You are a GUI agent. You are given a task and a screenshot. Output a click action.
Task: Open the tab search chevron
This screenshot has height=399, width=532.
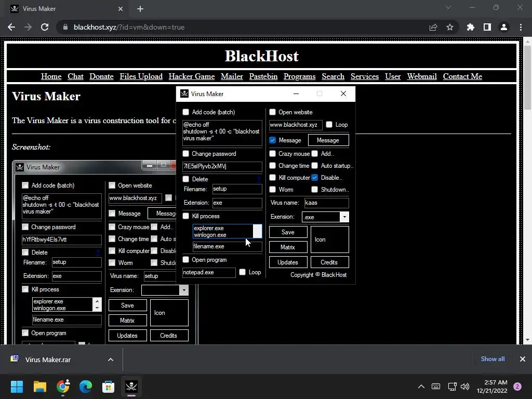448,7
